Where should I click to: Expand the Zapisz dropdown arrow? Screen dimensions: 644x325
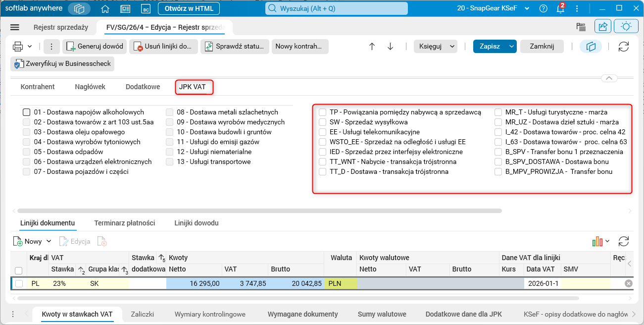click(512, 47)
